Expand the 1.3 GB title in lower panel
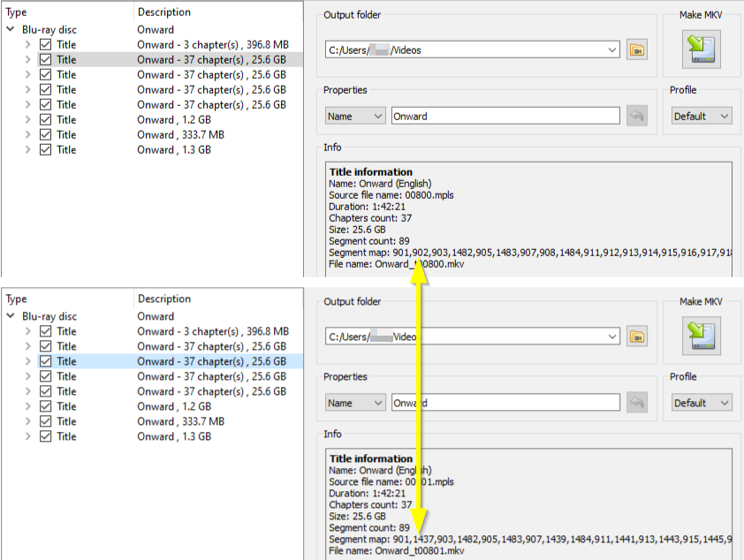The image size is (744, 560). tap(28, 436)
